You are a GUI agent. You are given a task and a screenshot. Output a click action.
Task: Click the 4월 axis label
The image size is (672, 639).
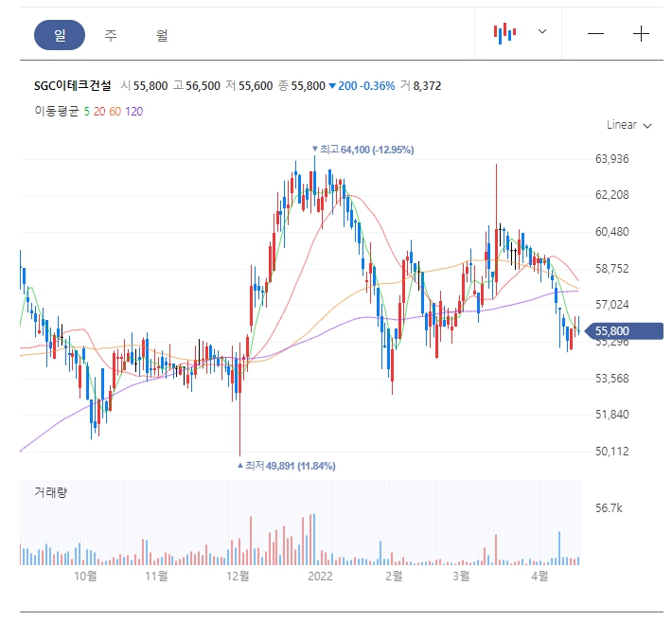tap(539, 576)
